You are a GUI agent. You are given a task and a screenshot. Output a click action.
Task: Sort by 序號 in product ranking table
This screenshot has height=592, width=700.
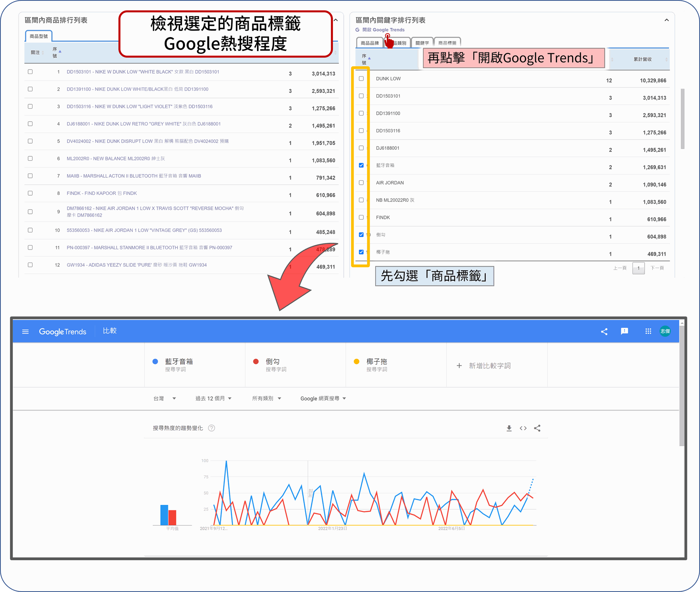(57, 52)
